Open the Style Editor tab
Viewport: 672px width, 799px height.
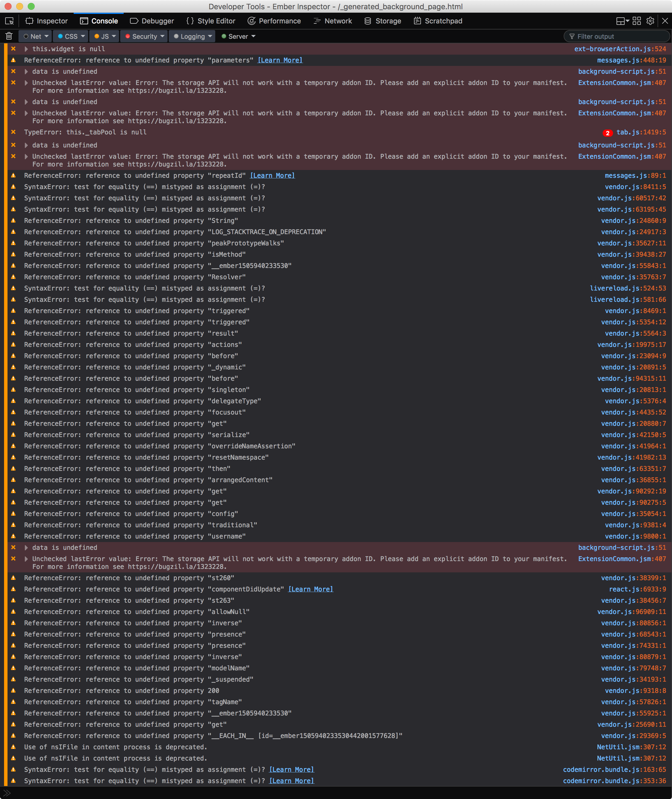pyautogui.click(x=211, y=21)
